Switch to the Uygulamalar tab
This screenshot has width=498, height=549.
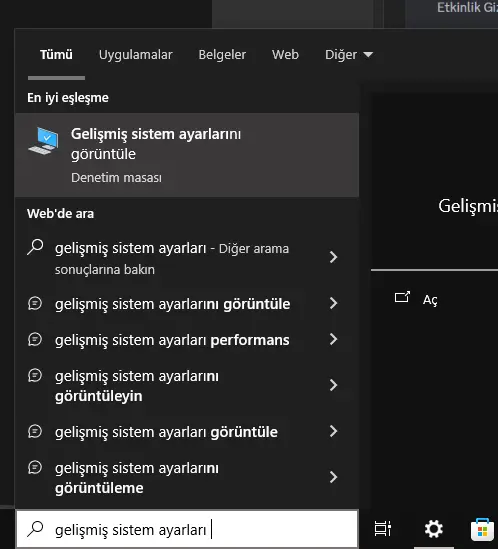click(136, 55)
